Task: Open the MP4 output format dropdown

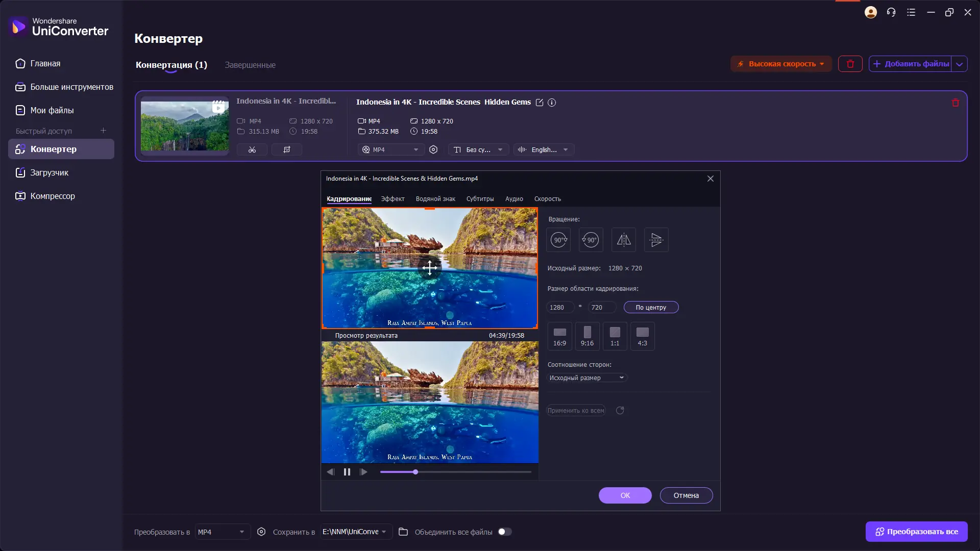Action: click(x=391, y=149)
